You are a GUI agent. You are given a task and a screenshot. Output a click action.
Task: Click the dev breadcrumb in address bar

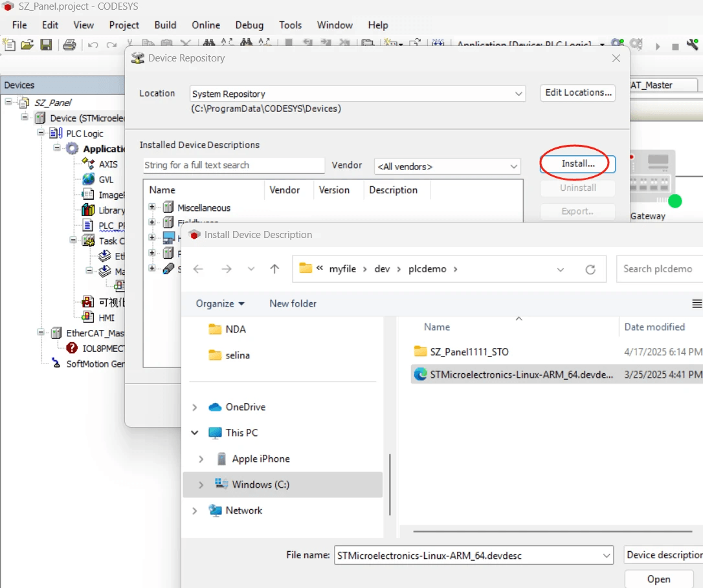[x=382, y=269]
